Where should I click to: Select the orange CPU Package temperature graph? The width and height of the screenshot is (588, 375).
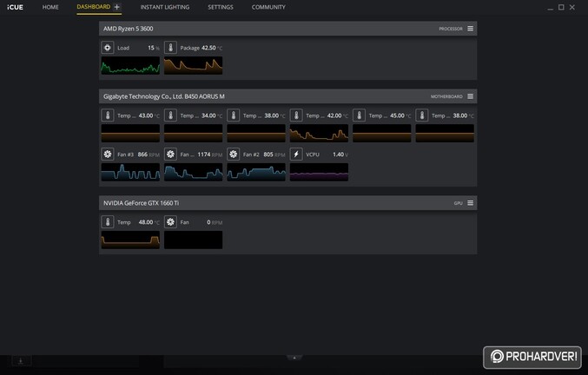pos(193,65)
